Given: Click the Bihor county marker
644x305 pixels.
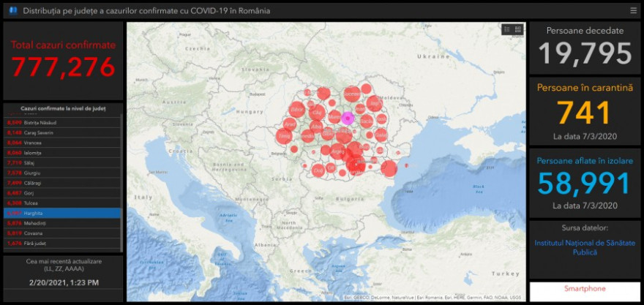Looking at the screenshot, I should (x=296, y=109).
